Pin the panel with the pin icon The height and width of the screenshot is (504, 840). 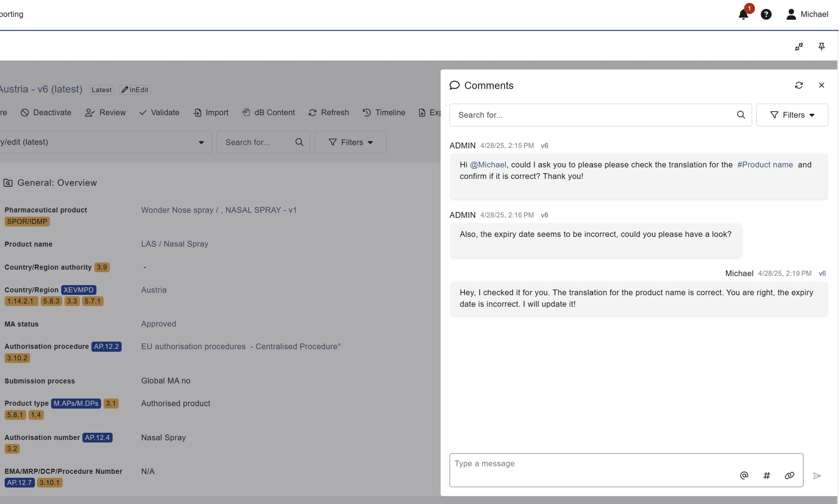coord(821,47)
